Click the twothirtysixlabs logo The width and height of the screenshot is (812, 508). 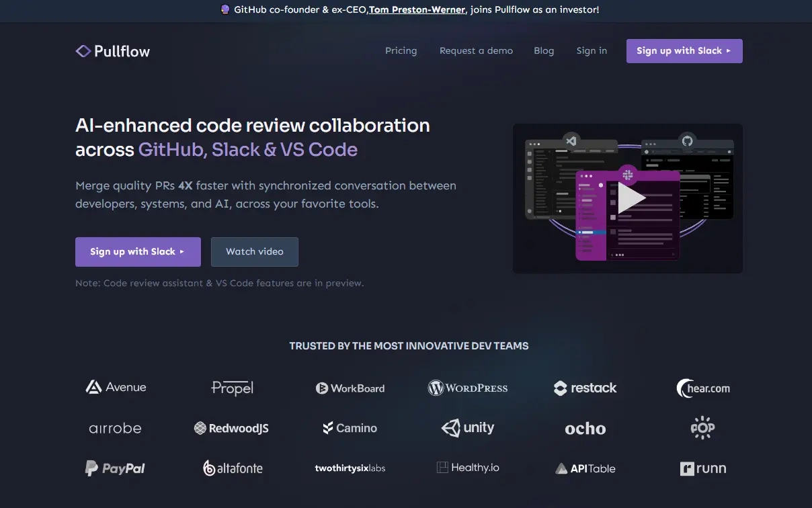350,468
